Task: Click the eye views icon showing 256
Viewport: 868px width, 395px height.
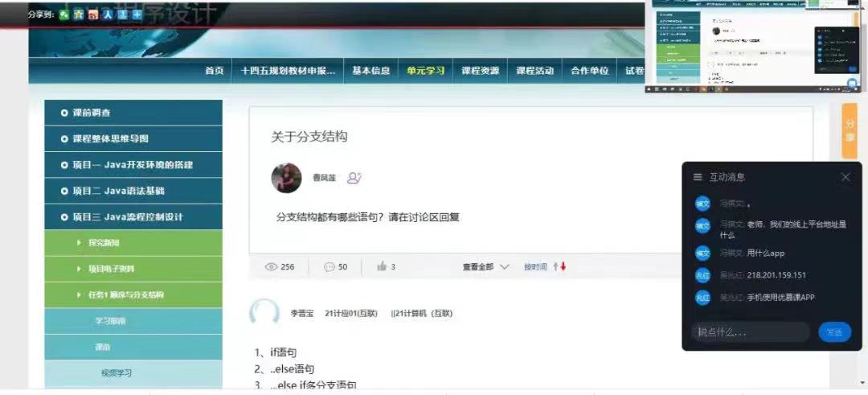Action: [x=271, y=266]
